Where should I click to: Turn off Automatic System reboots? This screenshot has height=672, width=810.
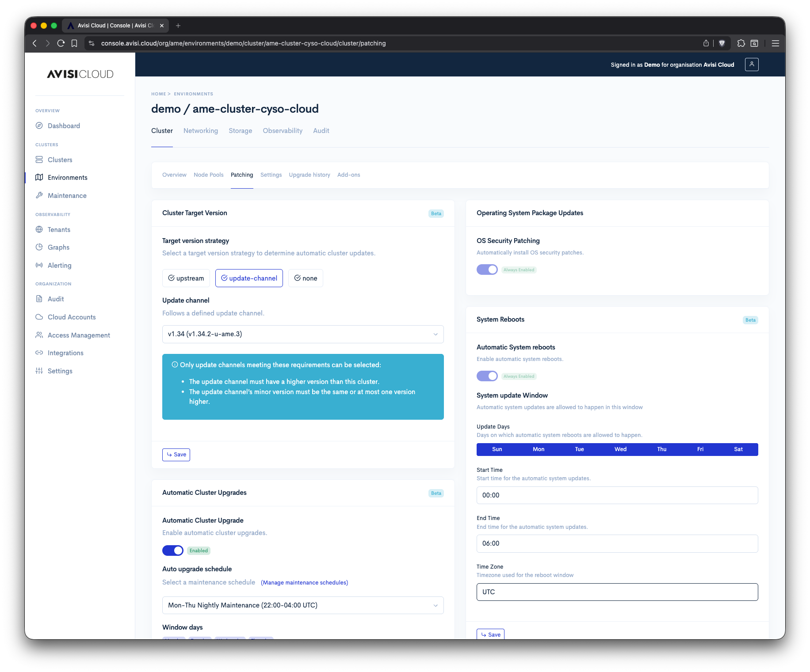(x=487, y=376)
